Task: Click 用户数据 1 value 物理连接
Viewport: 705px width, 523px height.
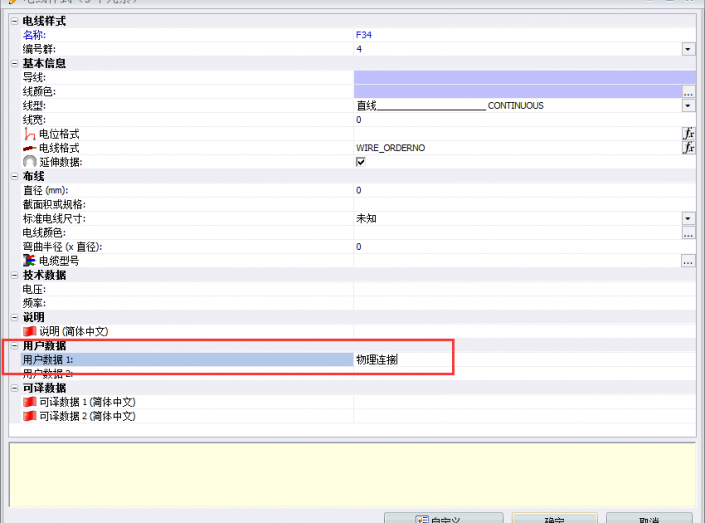Action: pyautogui.click(x=377, y=360)
